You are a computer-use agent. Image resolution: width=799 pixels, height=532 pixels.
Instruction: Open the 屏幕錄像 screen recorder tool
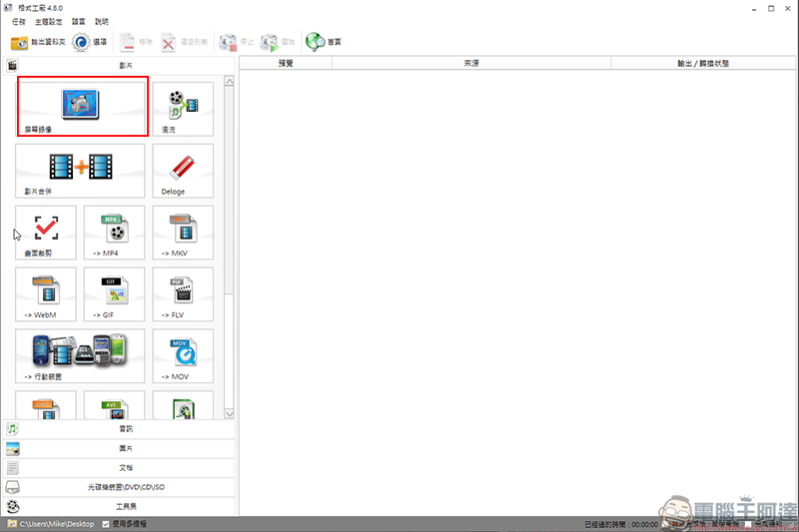(x=81, y=109)
